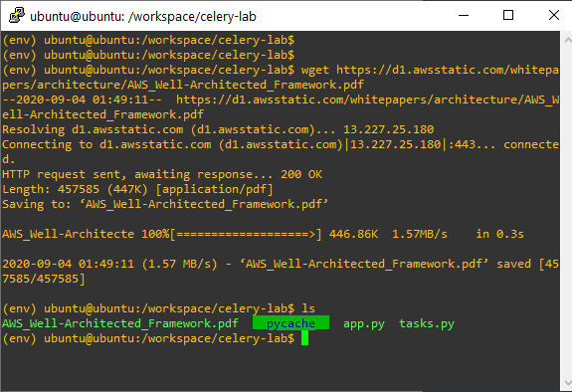
Task: Click the 'in 0.3s' duration text
Action: click(499, 234)
